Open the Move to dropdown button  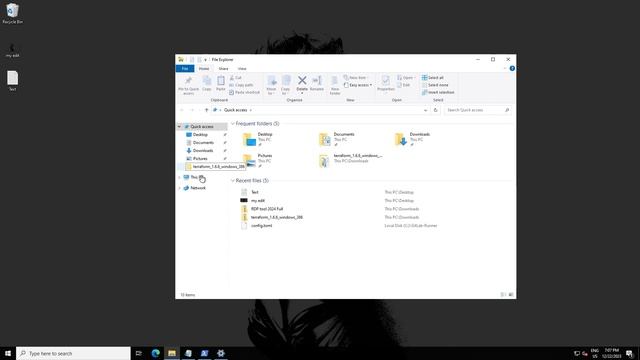(271, 85)
